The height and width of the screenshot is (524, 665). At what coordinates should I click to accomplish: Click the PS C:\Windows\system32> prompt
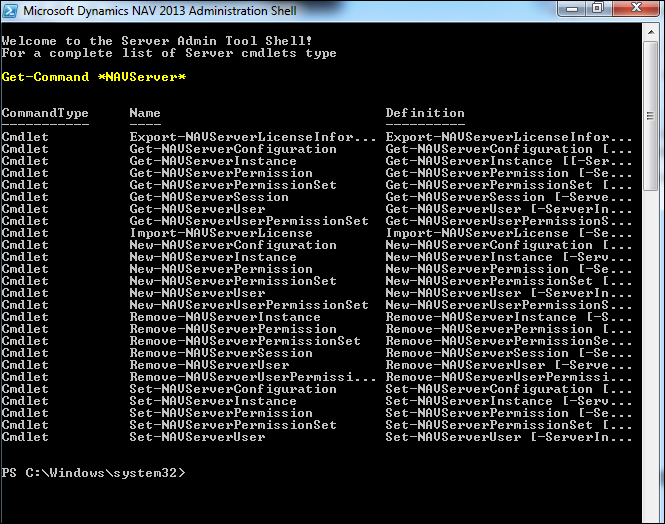(x=93, y=473)
